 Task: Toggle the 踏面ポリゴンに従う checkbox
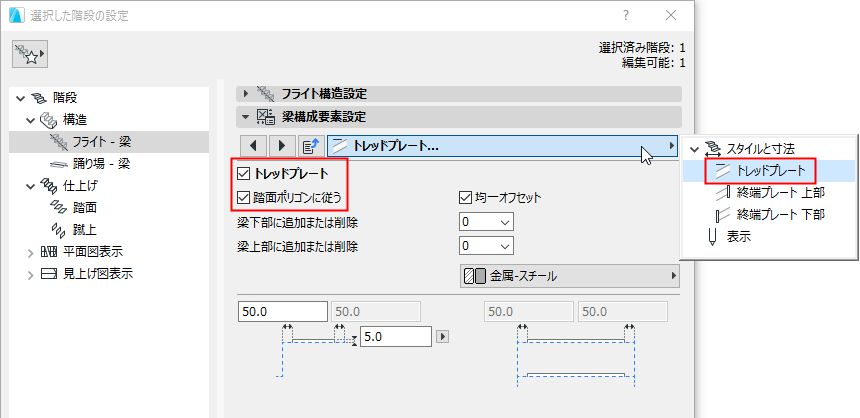243,197
